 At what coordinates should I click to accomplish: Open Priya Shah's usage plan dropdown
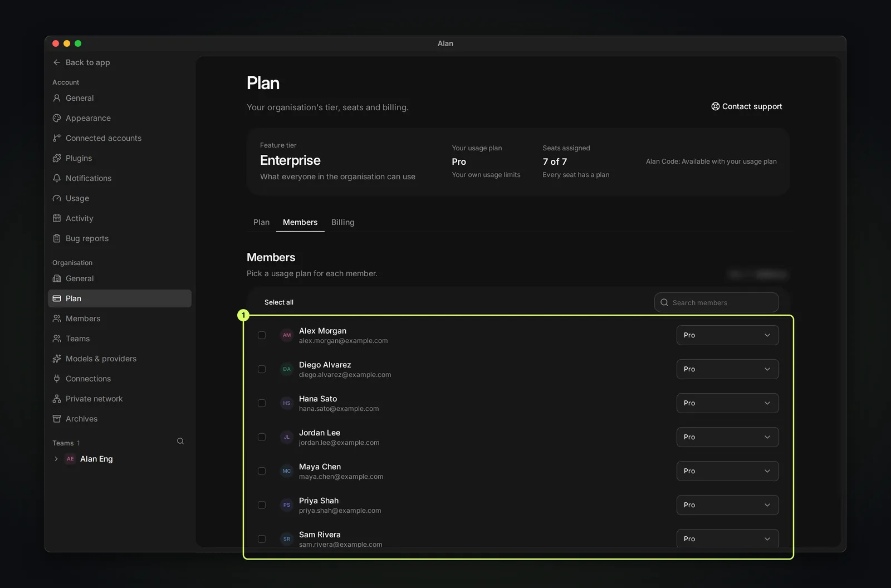click(727, 505)
